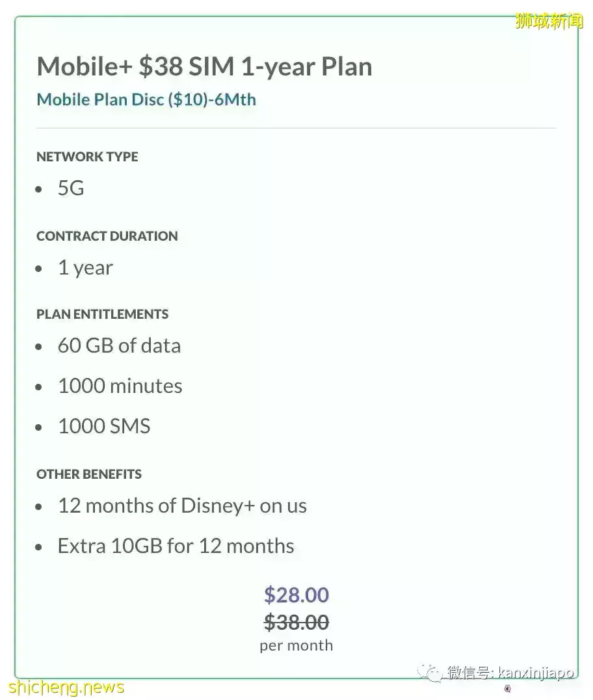Select the OTHER BENEFITS heading

[x=89, y=474]
